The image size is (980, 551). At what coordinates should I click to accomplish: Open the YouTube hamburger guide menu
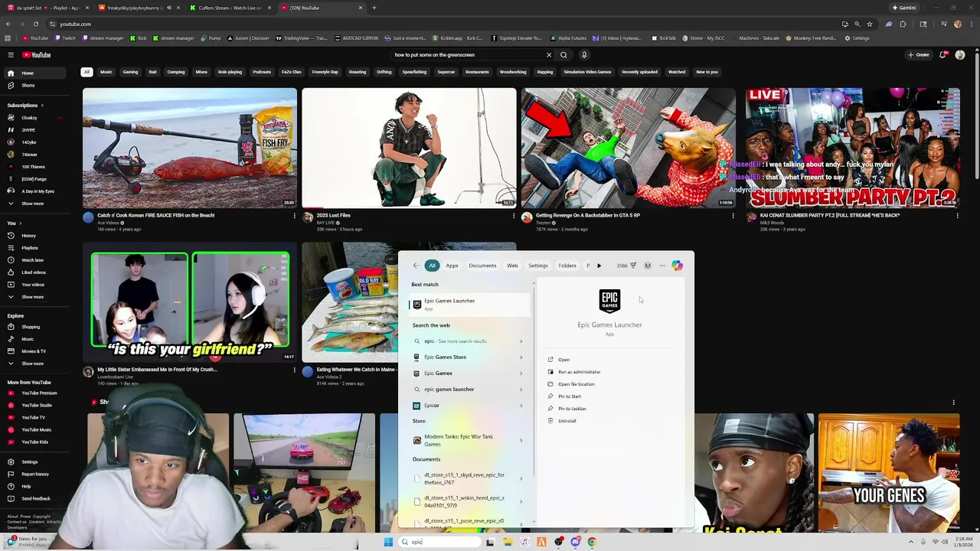[x=11, y=55]
